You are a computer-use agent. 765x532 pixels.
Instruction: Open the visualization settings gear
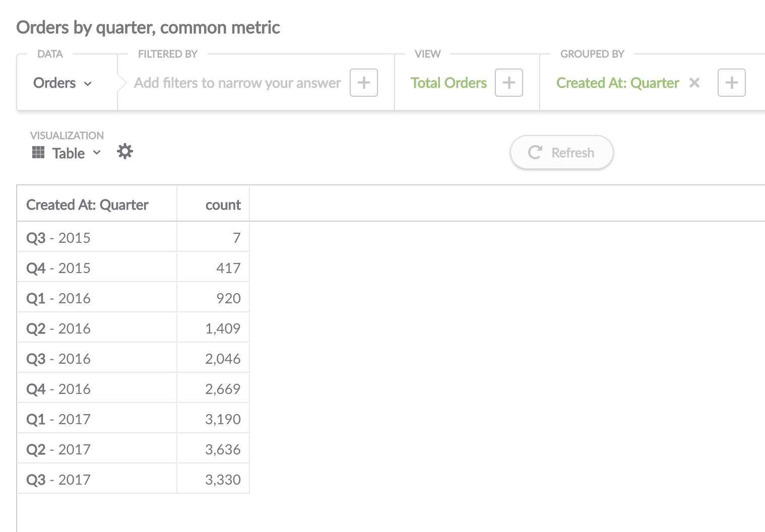pos(124,151)
